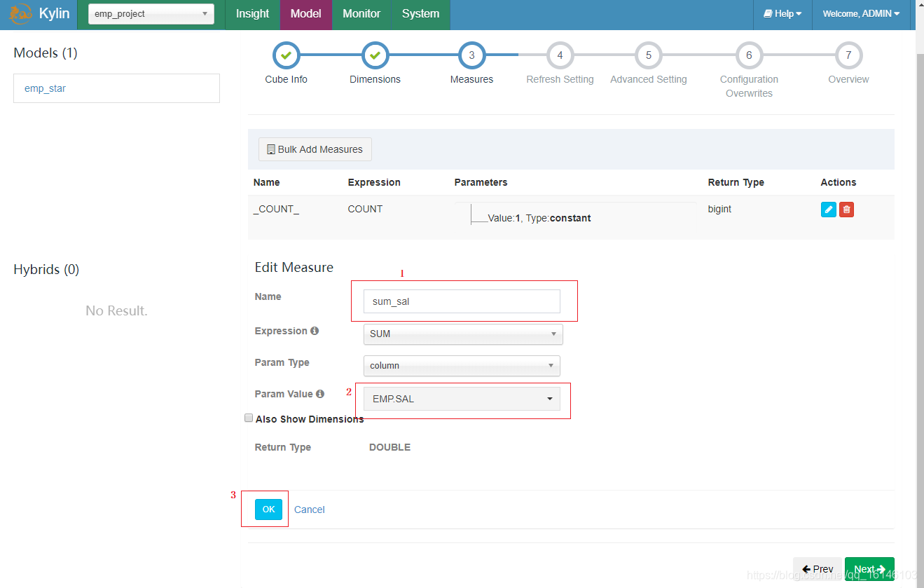Click the _COUNT_ measure name cell
Image resolution: width=924 pixels, height=588 pixels.
(x=276, y=209)
